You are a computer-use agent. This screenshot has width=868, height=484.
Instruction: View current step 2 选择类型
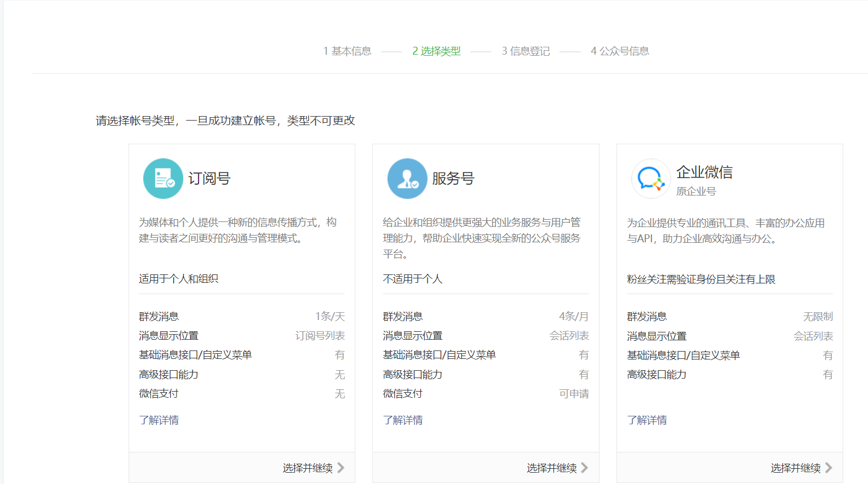436,51
